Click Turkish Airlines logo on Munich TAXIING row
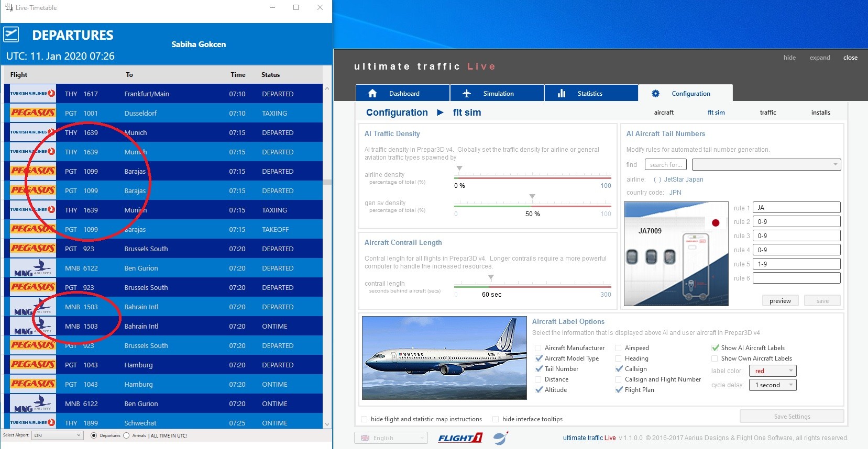 coord(32,210)
